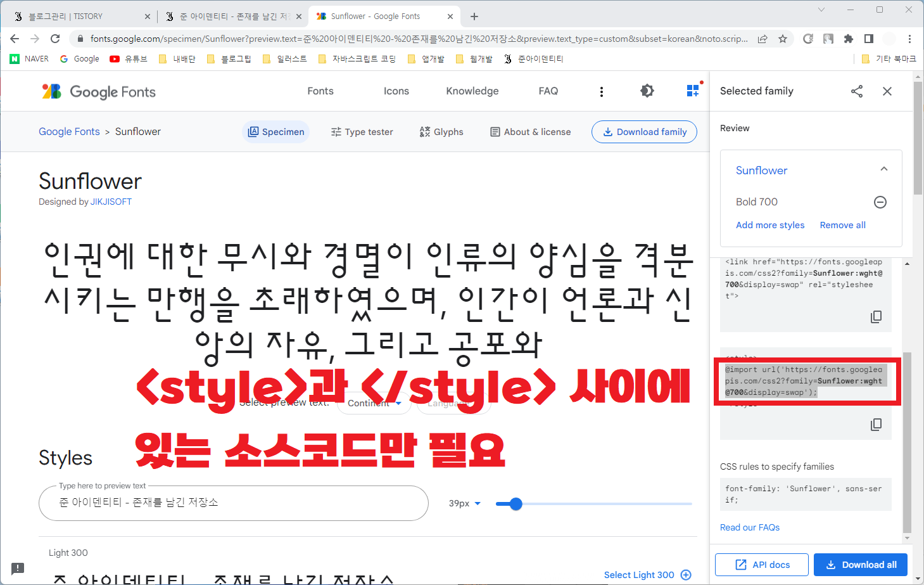Open the 준아이덴티티 bookmark
Viewport: 924px width, 585px height.
(533, 59)
